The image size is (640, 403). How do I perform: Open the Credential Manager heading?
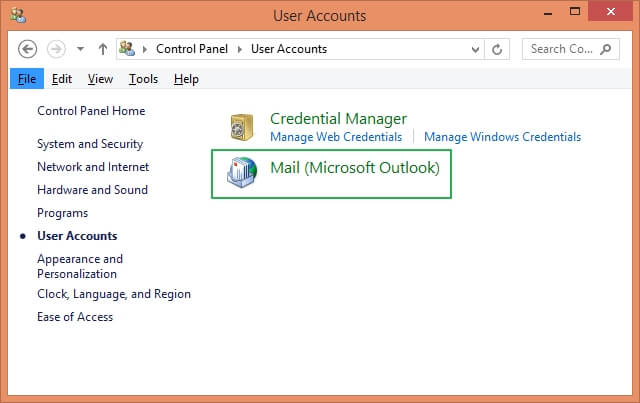click(338, 119)
